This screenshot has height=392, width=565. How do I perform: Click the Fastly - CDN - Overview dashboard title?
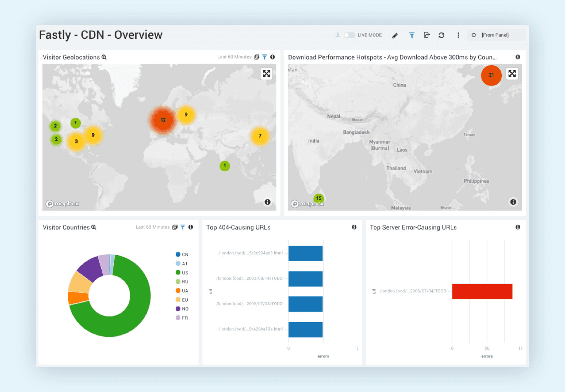101,35
